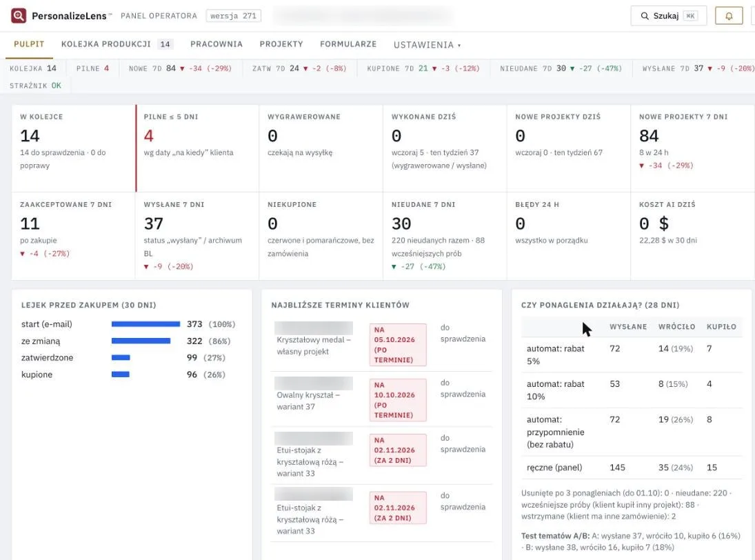The height and width of the screenshot is (560, 755).
Task: Click KOLEJKA 14 in the status strip
Action: (33, 68)
